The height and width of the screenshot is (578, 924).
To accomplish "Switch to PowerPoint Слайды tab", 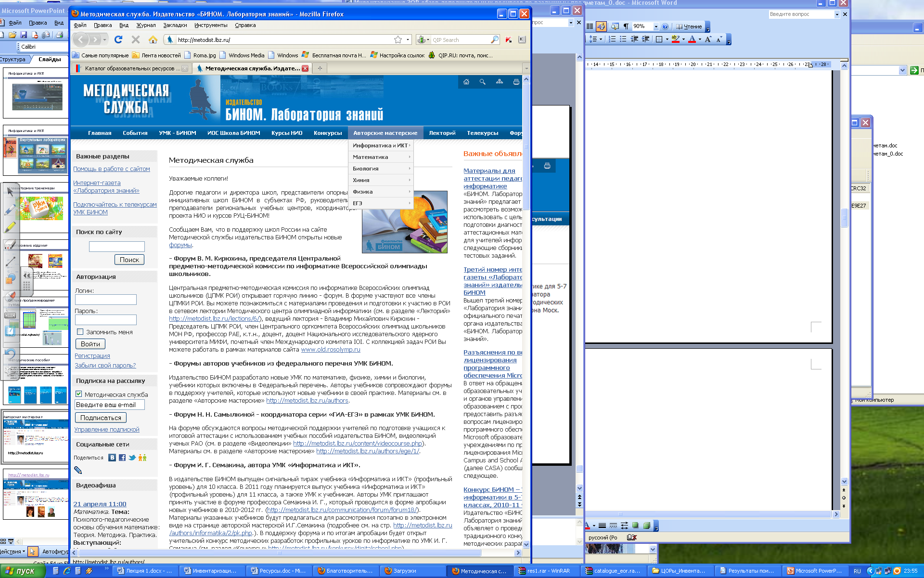I will coord(50,59).
